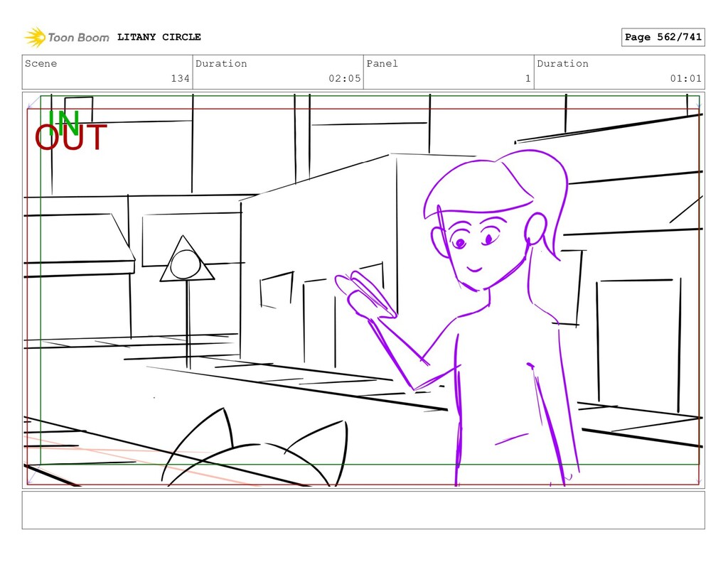The image size is (728, 562).
Task: Click the red OUT camera label
Action: (71, 138)
